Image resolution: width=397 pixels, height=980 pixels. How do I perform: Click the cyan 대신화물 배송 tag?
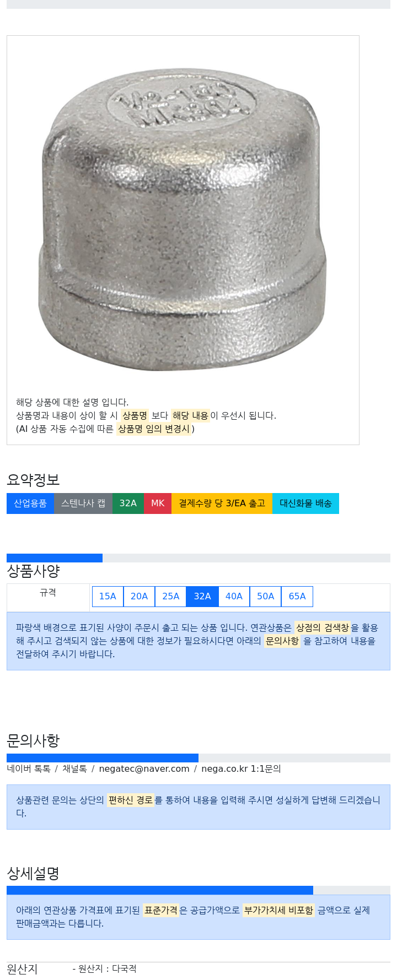pos(305,503)
